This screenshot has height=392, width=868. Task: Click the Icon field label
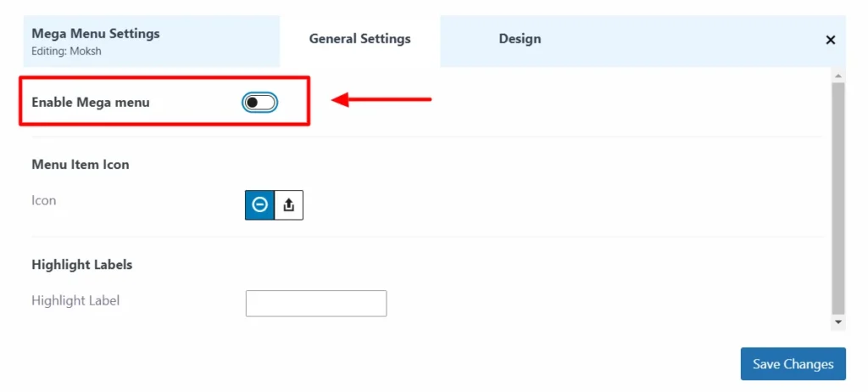click(44, 201)
